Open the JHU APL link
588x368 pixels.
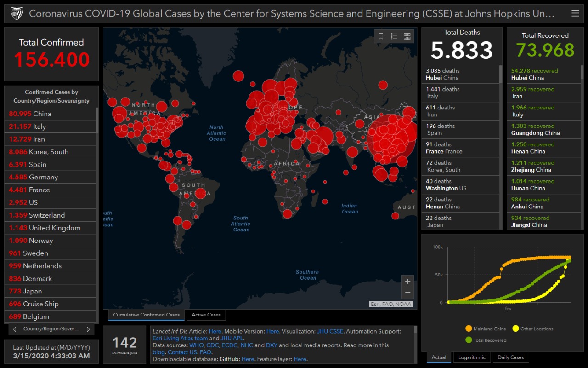coord(232,338)
